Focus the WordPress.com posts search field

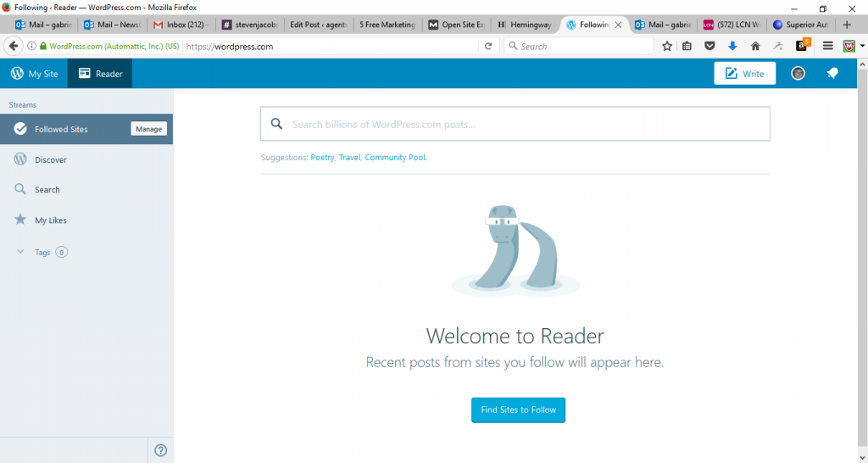(515, 124)
